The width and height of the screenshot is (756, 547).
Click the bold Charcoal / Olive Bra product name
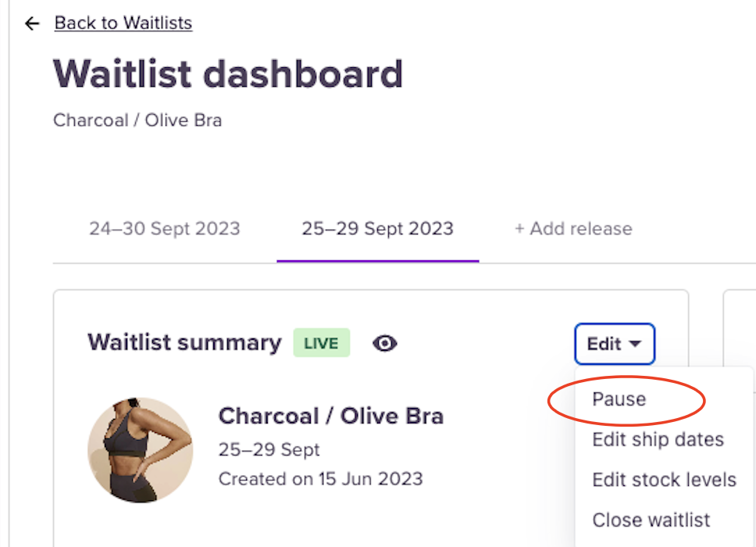pos(330,416)
